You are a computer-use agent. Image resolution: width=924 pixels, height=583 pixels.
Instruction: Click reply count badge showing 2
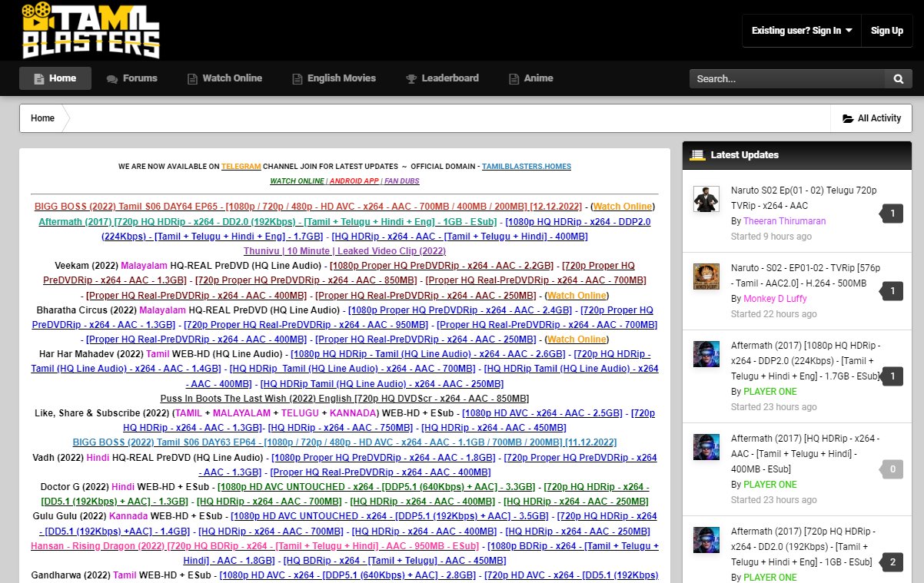coord(892,562)
